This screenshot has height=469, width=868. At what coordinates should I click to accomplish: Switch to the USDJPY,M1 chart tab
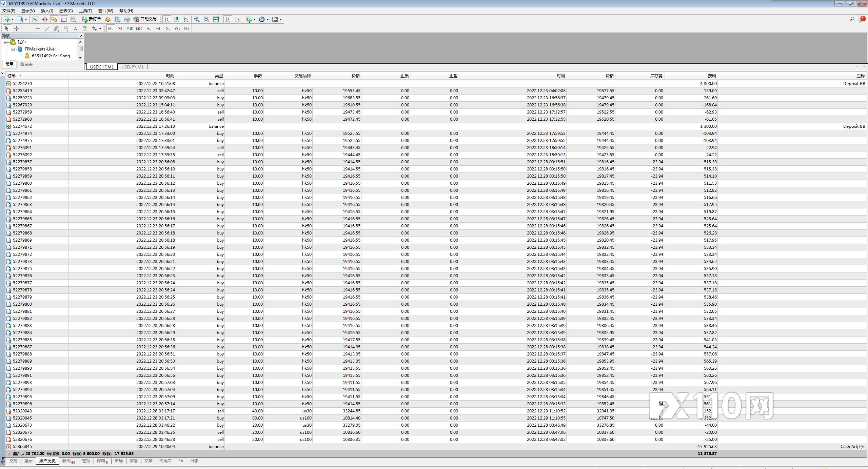[x=133, y=67]
